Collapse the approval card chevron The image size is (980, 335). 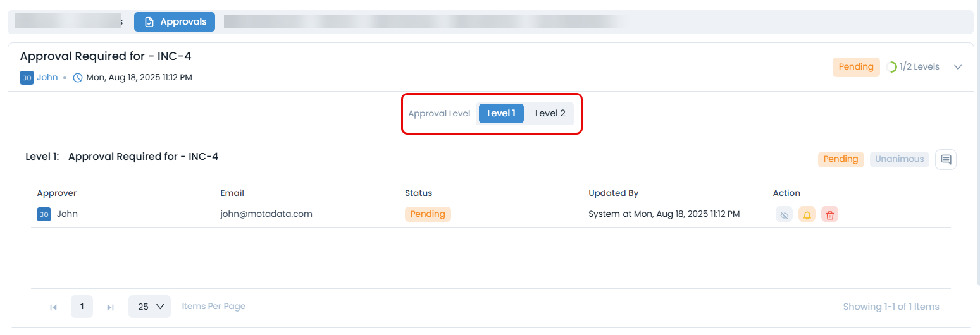[x=958, y=67]
